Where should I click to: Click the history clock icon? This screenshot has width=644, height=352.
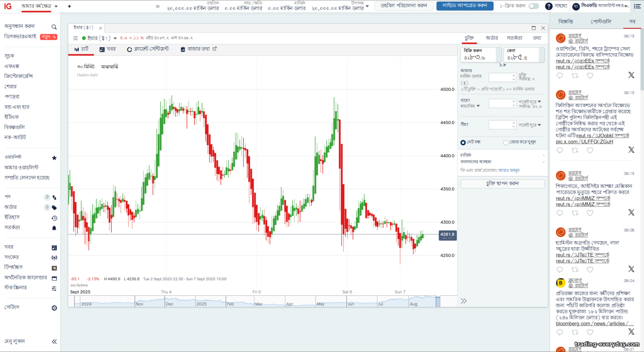[54, 218]
